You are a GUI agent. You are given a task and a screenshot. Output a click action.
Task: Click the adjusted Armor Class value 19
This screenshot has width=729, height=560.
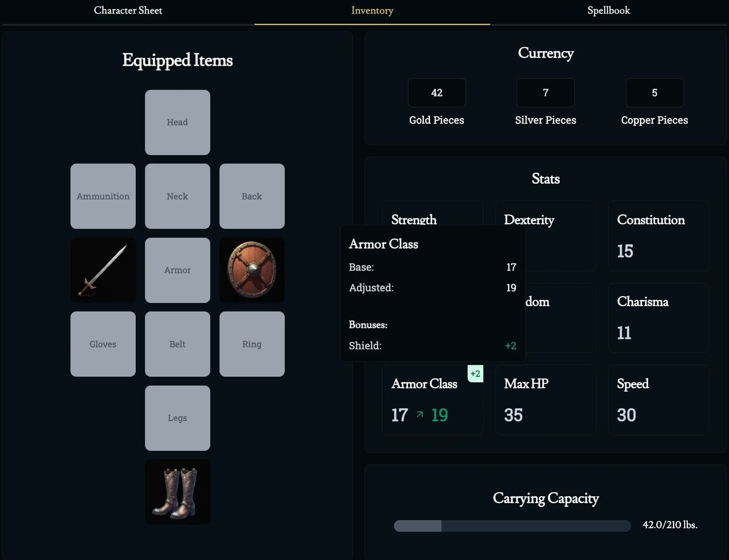[x=439, y=415]
